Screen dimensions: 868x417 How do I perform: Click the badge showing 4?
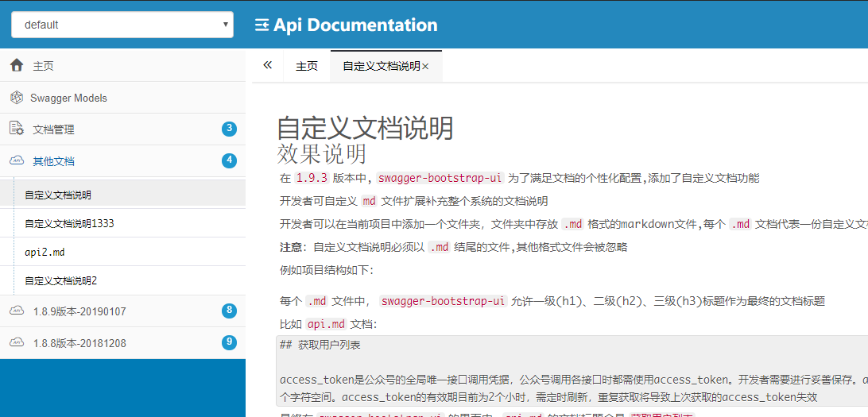coord(229,161)
